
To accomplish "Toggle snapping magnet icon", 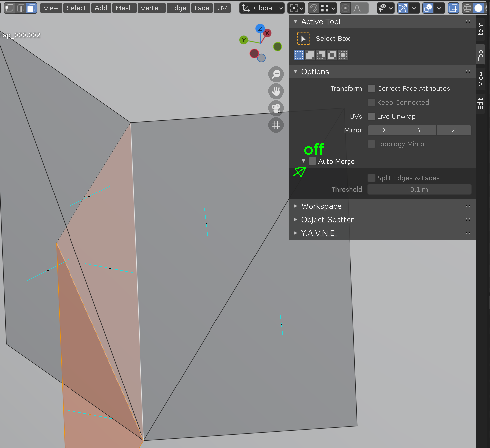I will 313,8.
